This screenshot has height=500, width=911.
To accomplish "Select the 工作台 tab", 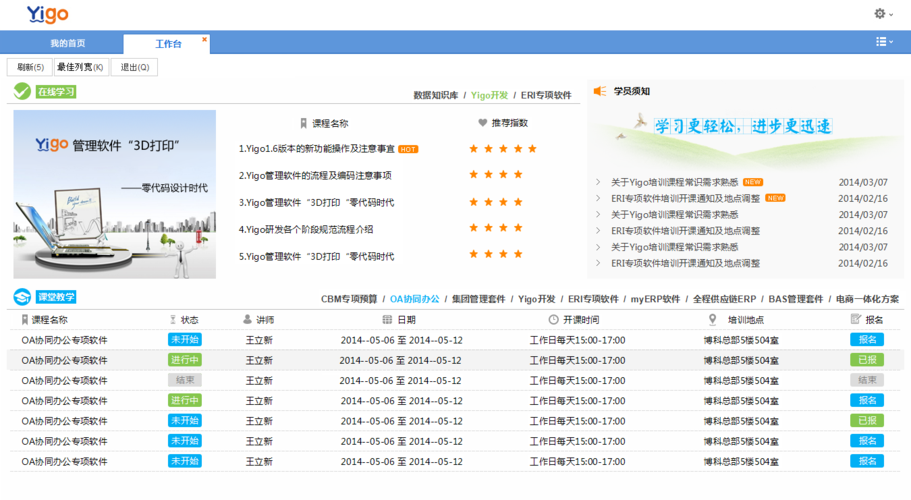I will 168,44.
